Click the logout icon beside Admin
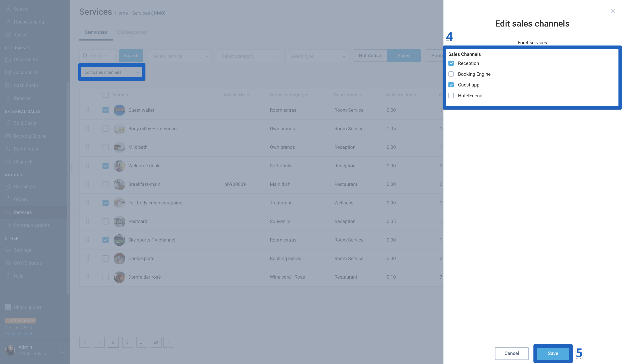Screen dimensions: 623x364 [x=63, y=350]
